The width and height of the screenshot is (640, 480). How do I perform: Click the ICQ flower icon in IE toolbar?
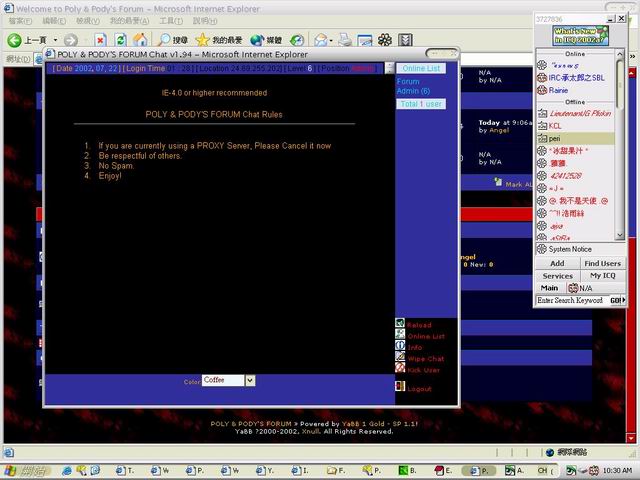point(384,40)
